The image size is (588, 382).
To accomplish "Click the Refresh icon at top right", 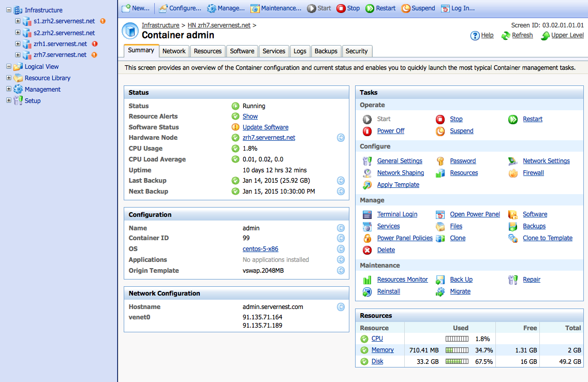I will 506,36.
